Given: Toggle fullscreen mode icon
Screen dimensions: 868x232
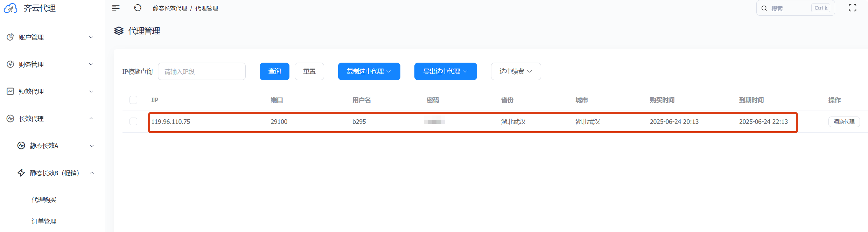Looking at the screenshot, I should click(853, 8).
